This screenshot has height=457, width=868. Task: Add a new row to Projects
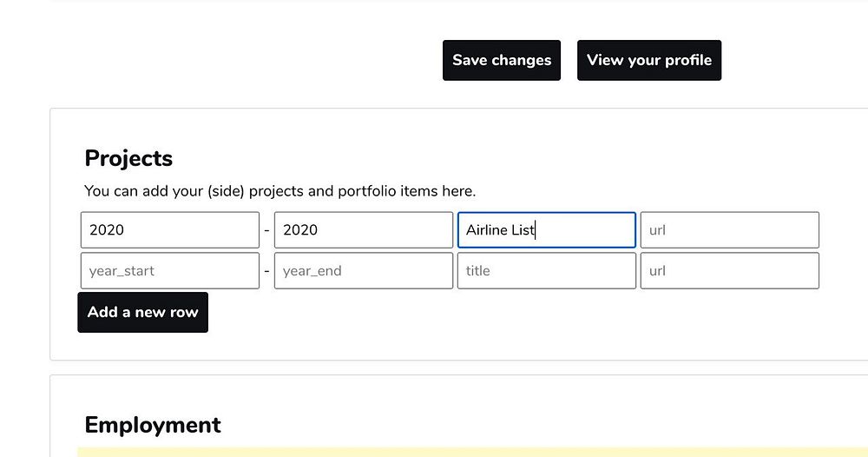[143, 312]
